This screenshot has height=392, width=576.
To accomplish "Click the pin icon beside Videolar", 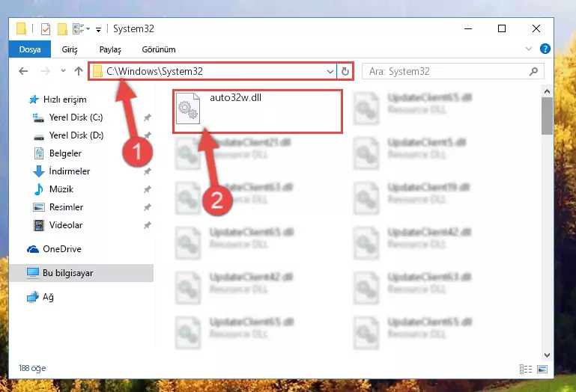I will [148, 225].
